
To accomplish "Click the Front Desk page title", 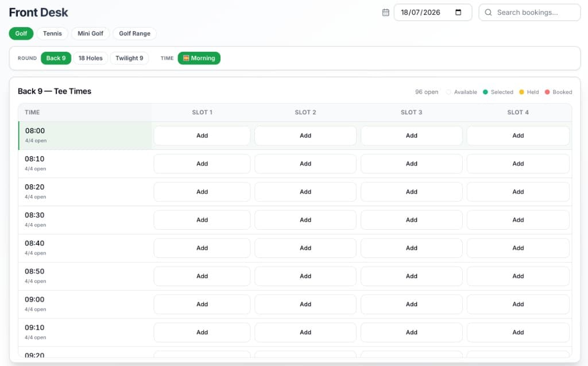I will click(38, 13).
